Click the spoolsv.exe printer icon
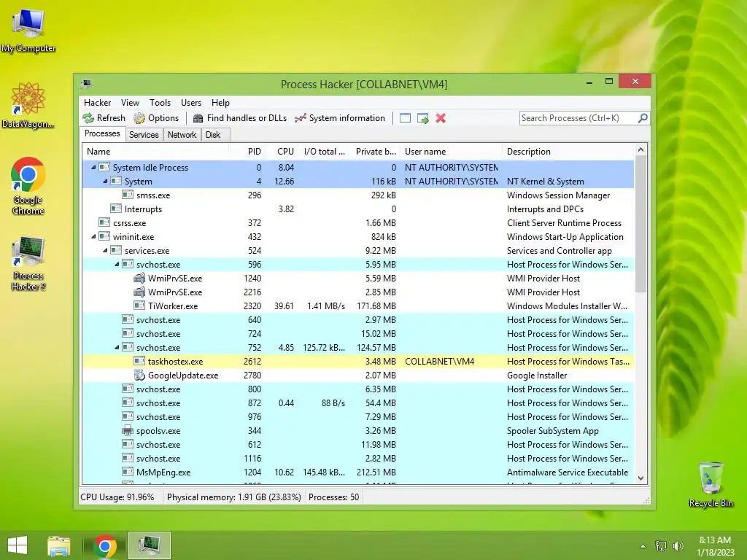The height and width of the screenshot is (560, 747). click(128, 430)
